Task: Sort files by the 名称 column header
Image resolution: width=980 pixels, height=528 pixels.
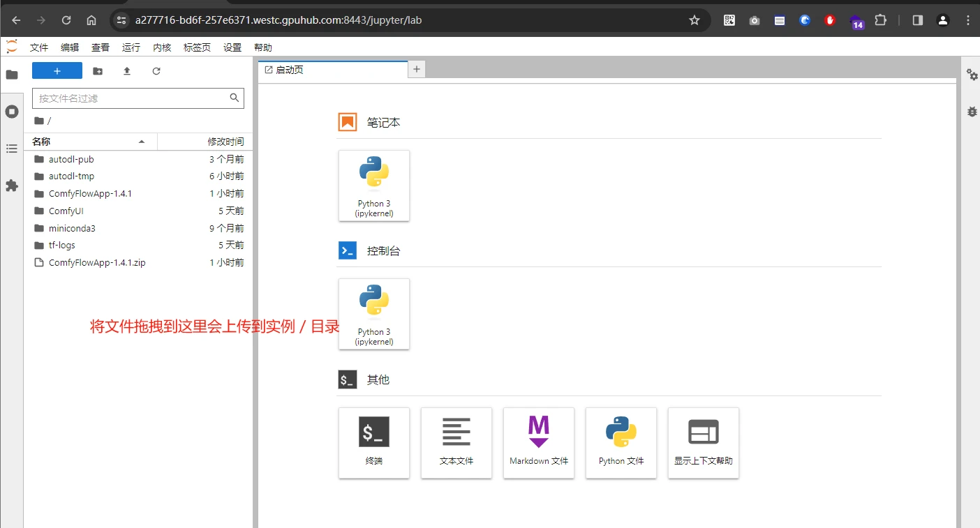Action: (x=91, y=142)
